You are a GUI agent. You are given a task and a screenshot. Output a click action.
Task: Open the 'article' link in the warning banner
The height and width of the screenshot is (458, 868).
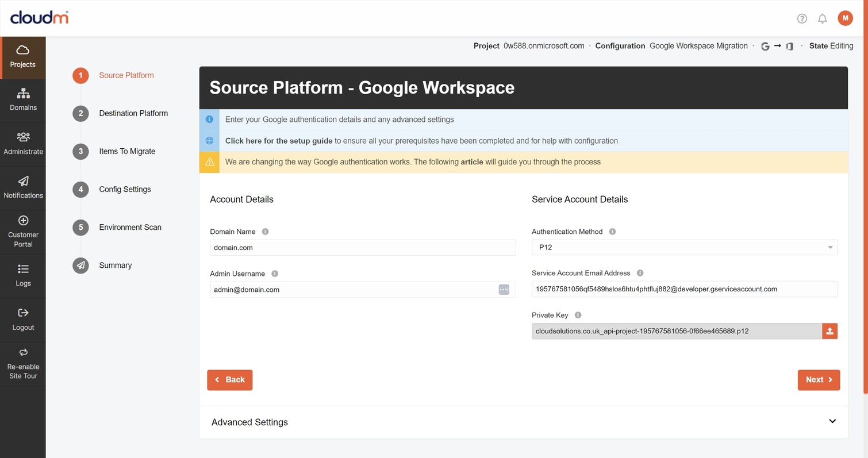tap(472, 162)
